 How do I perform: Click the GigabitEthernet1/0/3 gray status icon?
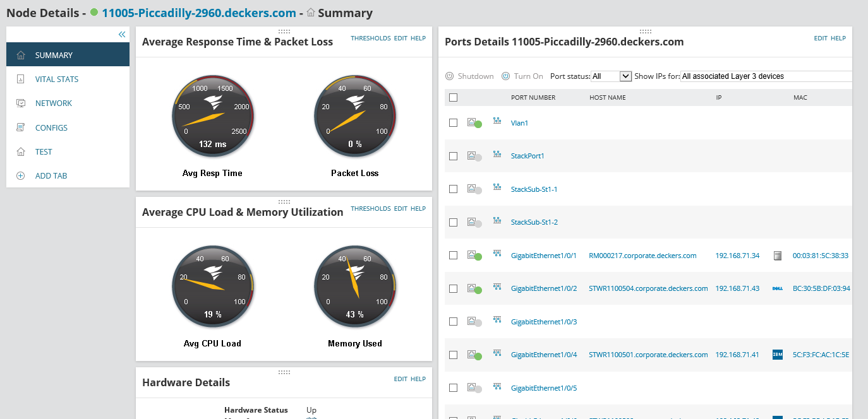point(474,322)
